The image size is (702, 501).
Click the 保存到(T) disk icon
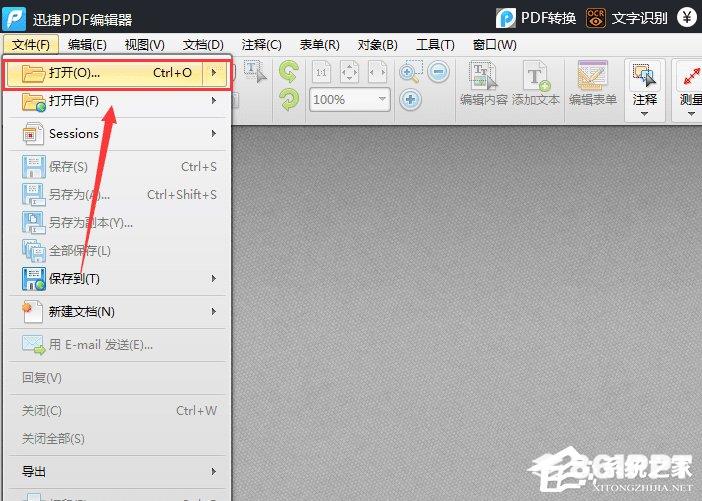coord(34,279)
